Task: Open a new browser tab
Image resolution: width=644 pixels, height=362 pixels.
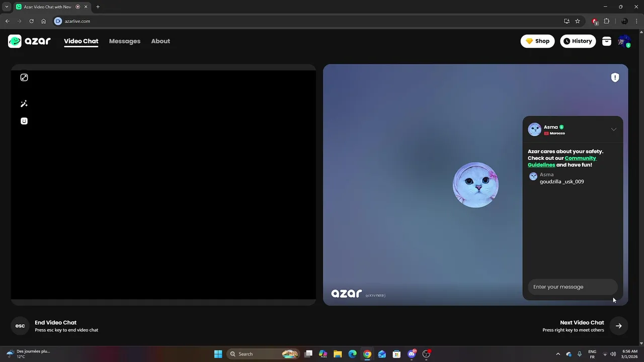Action: point(98,7)
